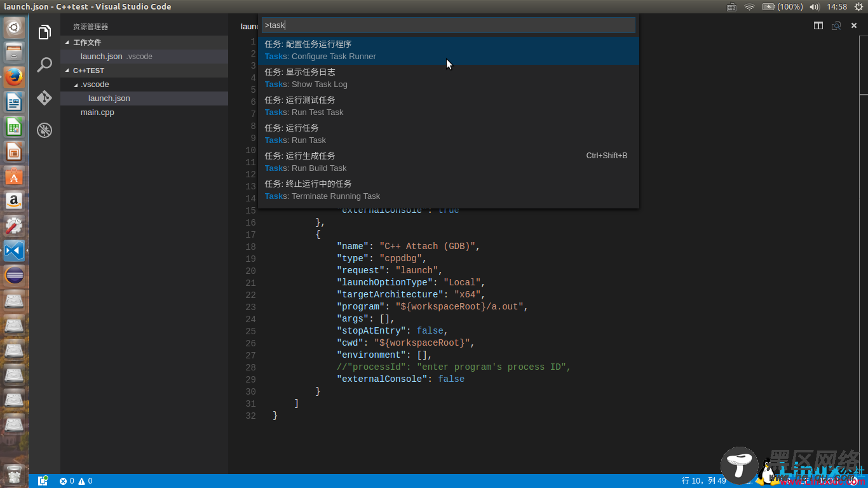Open Ubuntu Dash from the launcher

(x=14, y=27)
